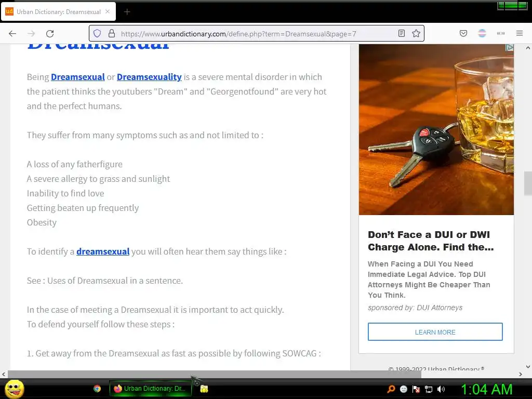This screenshot has height=399, width=532.
Task: Open the smiley face start menu
Action: (x=14, y=389)
